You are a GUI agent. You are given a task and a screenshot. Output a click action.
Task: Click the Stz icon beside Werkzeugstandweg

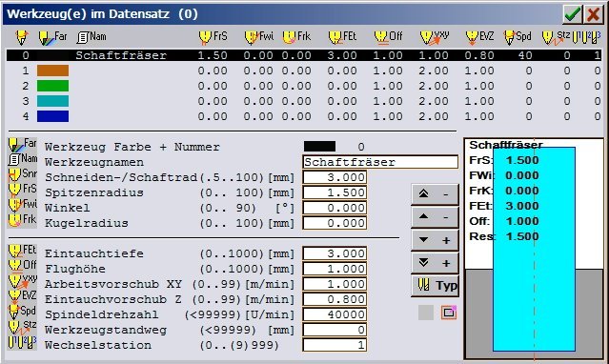23,327
